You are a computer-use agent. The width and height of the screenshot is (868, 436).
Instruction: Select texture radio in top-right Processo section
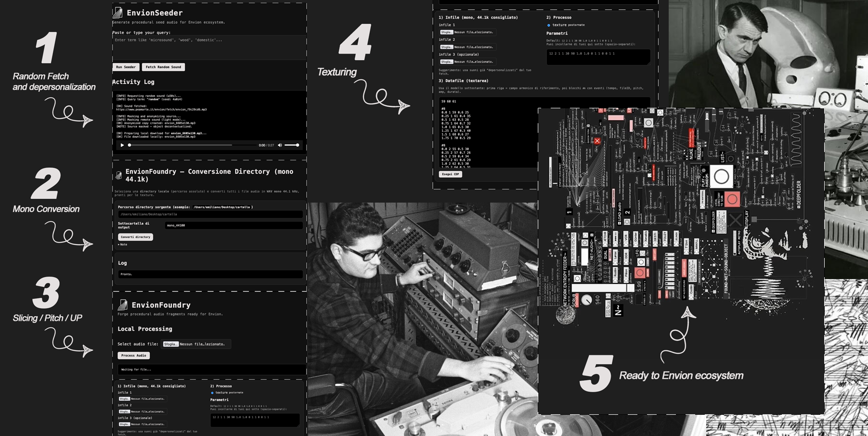pos(548,25)
